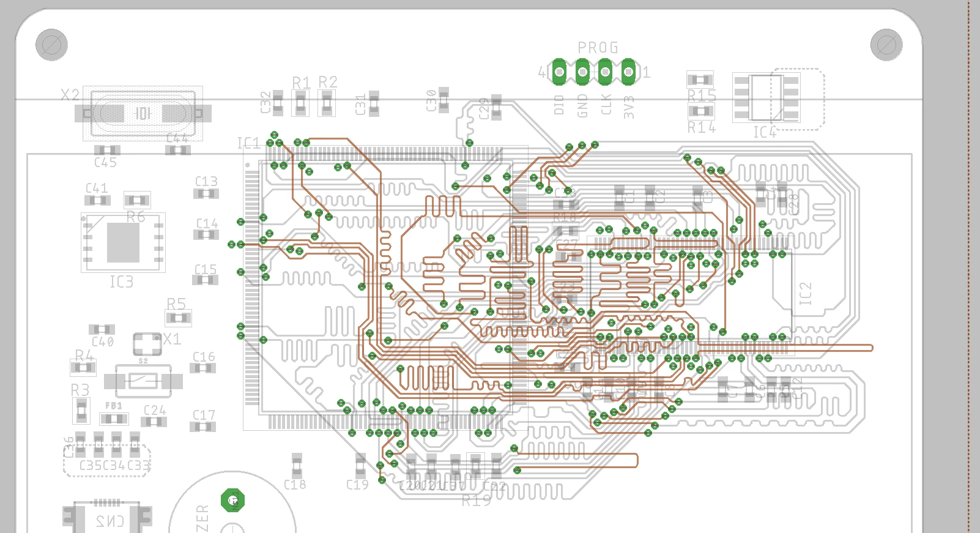Select PROG header pad 1 above 3V3

tap(628, 72)
